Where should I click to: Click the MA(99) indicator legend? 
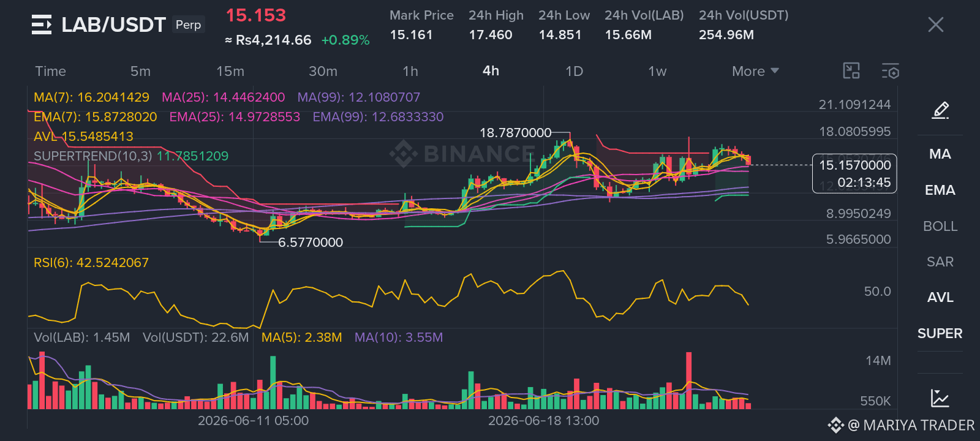coord(359,97)
